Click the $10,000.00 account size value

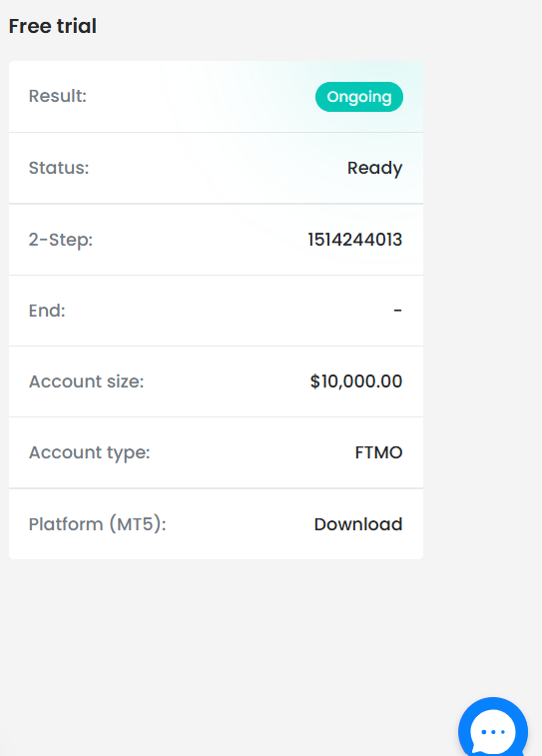356,381
